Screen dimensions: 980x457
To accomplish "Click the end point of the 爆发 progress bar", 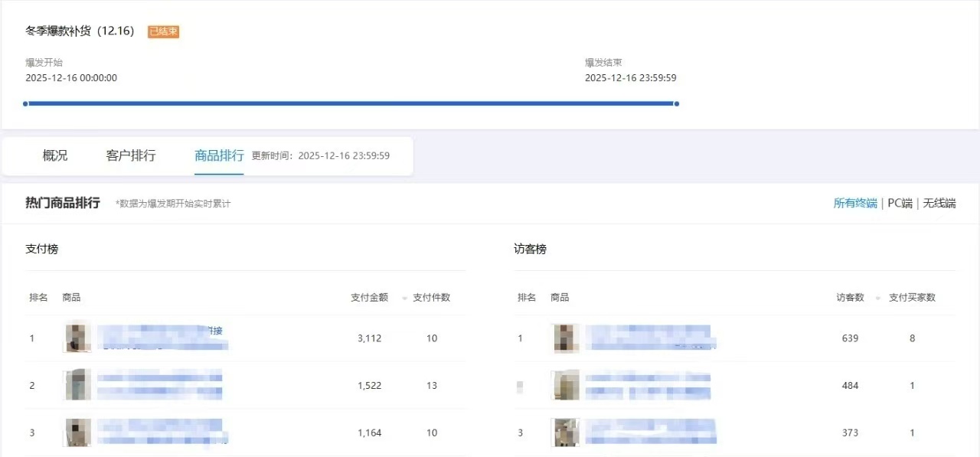I will 677,103.
